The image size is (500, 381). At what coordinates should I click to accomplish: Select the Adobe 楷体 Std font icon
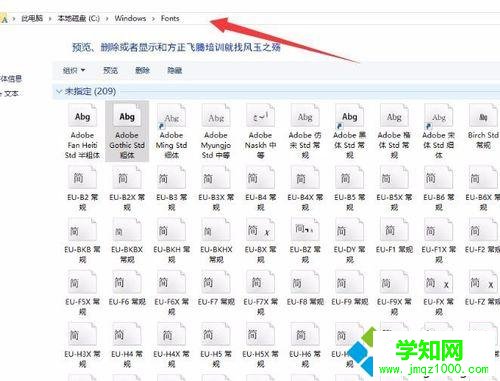coord(394,116)
